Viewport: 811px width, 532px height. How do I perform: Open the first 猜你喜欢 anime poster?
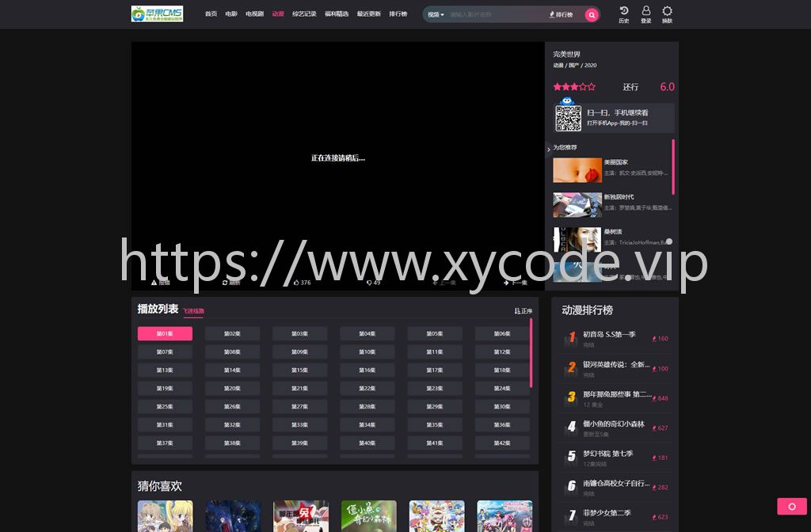(x=165, y=516)
